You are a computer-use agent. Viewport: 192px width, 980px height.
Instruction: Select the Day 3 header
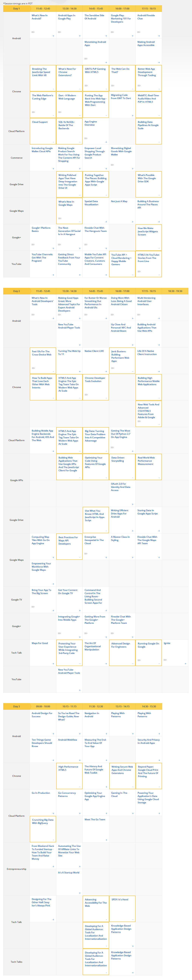pyautogui.click(x=16, y=707)
